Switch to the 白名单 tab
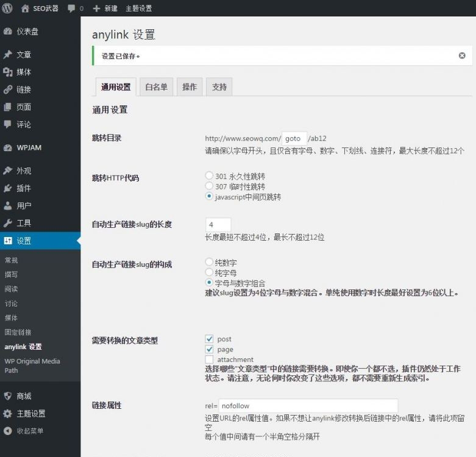This screenshot has width=476, height=457. click(x=156, y=87)
